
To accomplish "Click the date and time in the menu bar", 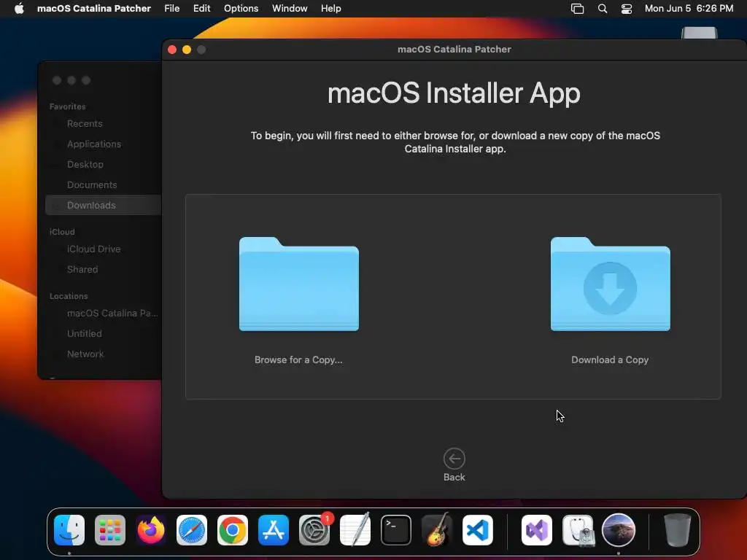I will [x=689, y=9].
